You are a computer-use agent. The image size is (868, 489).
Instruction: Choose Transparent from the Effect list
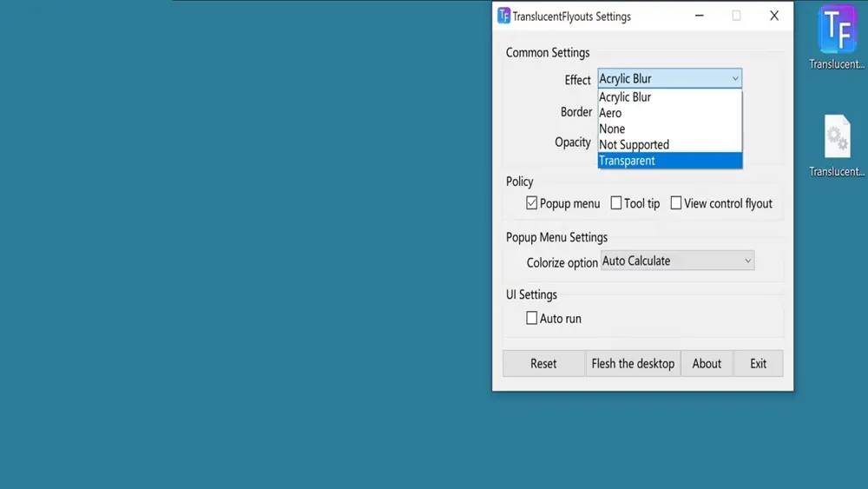670,161
